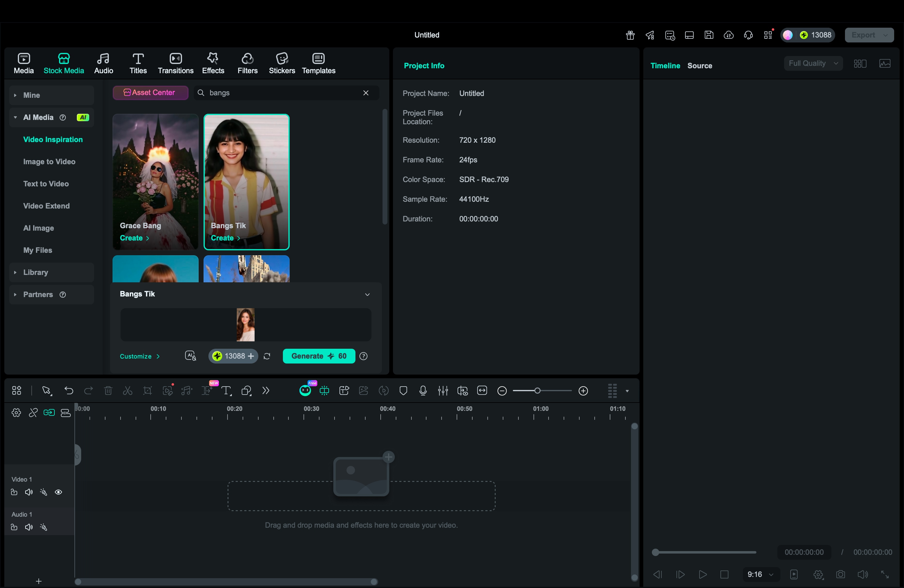Click the voiceover microphone icon
Viewport: 904px width, 588px height.
coord(423,391)
